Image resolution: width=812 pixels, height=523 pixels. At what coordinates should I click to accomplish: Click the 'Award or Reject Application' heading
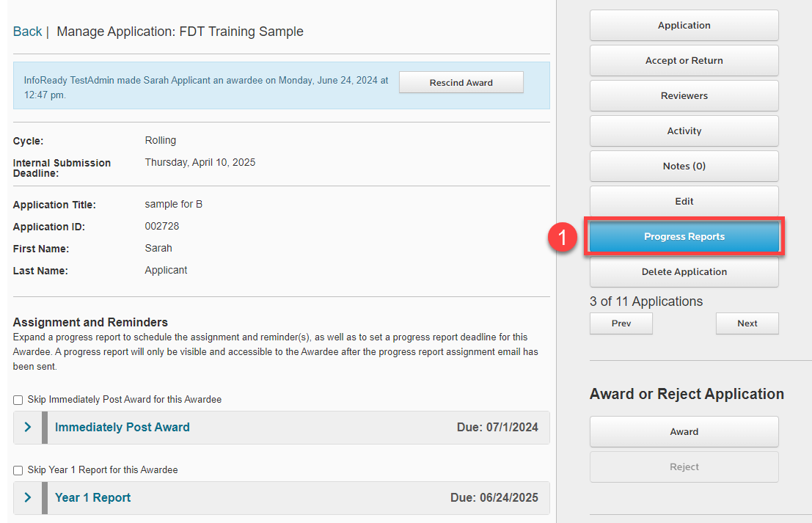[687, 394]
